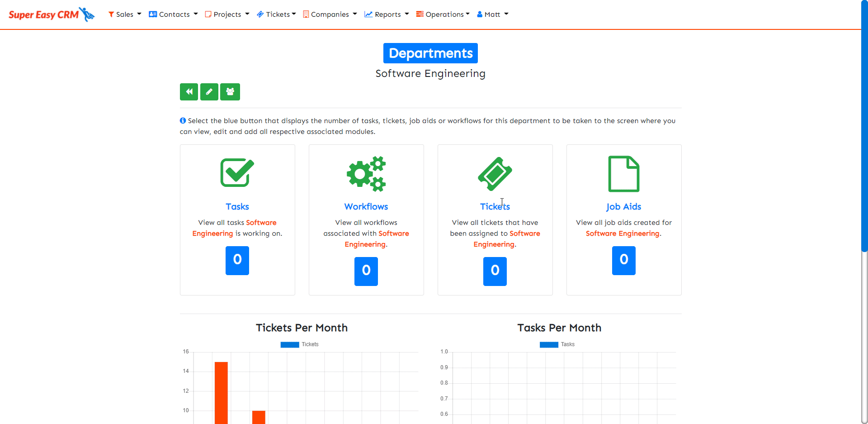Expand the Companies dropdown caret

pyautogui.click(x=355, y=14)
